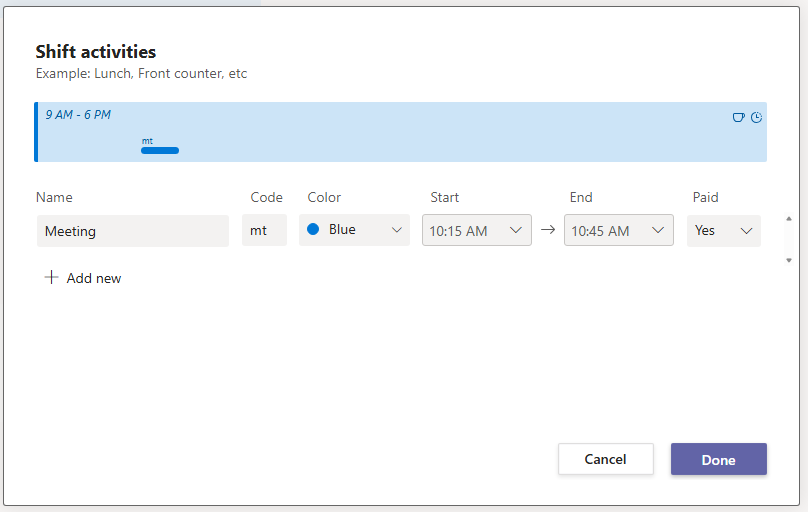
Task: Open the Blue color dropdown
Action: (x=354, y=230)
